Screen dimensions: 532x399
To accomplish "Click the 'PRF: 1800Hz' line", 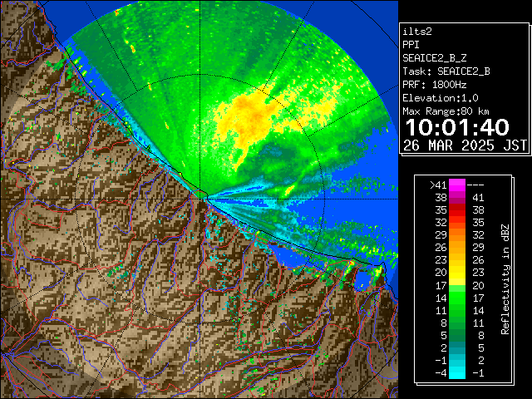I will coord(434,85).
